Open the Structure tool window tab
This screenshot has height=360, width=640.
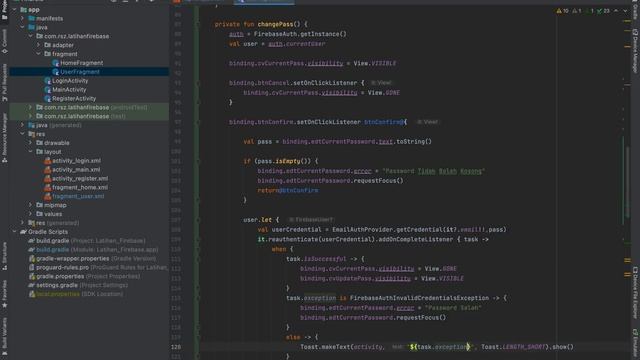4,256
